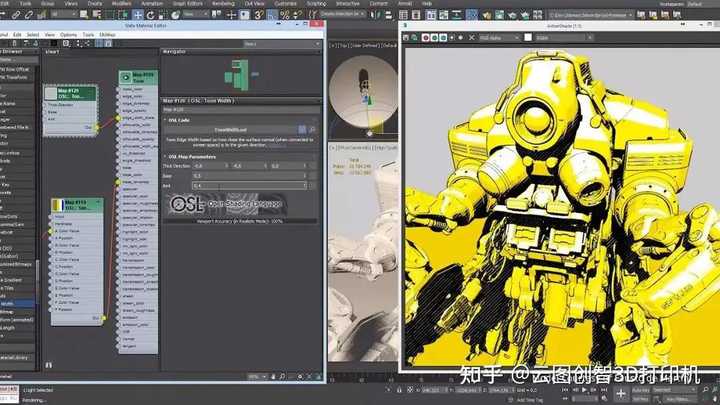Click the Navigator panel node thumbnail
Viewport: 720px width, 405px height.
[238, 75]
